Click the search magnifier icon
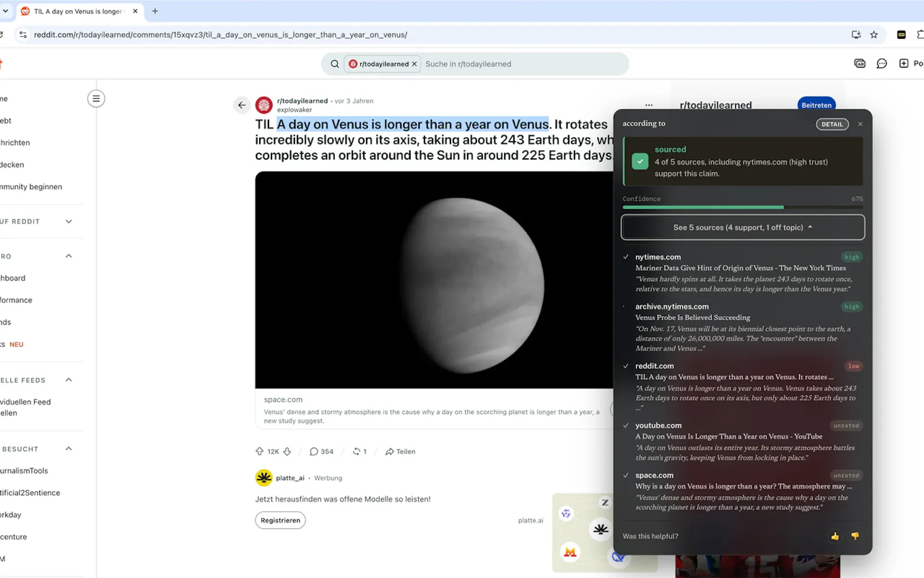 coord(334,64)
